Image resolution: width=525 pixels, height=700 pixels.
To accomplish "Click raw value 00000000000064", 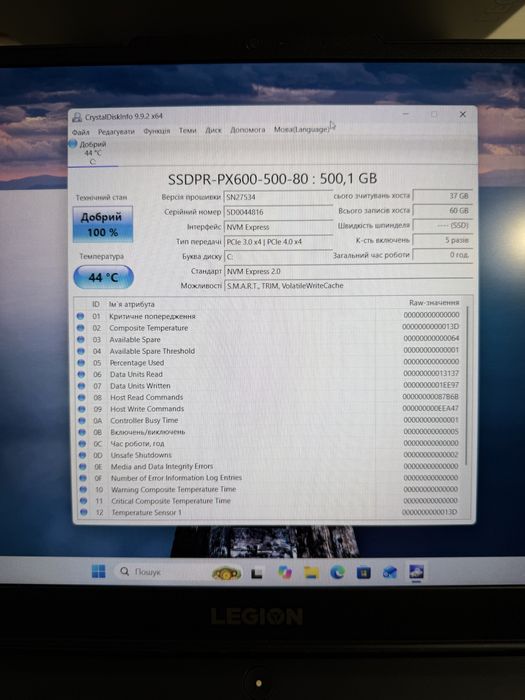I will click(x=431, y=338).
